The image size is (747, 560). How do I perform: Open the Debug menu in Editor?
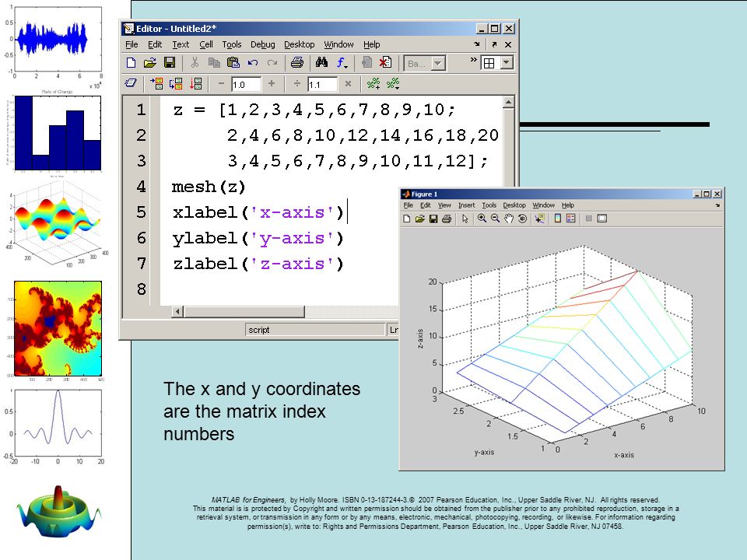(262, 44)
